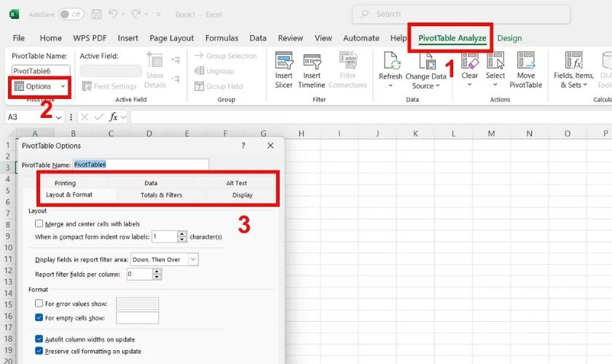Click the Excel app icon in title bar
Image resolution: width=612 pixels, height=364 pixels.
point(14,15)
